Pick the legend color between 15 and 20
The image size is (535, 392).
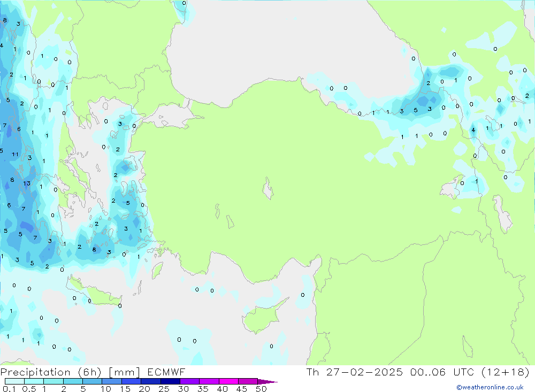click(x=131, y=381)
